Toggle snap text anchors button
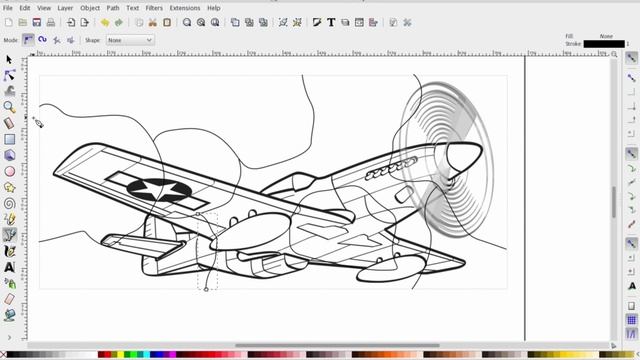Screen dimensions: 640x360 (x=631, y=286)
